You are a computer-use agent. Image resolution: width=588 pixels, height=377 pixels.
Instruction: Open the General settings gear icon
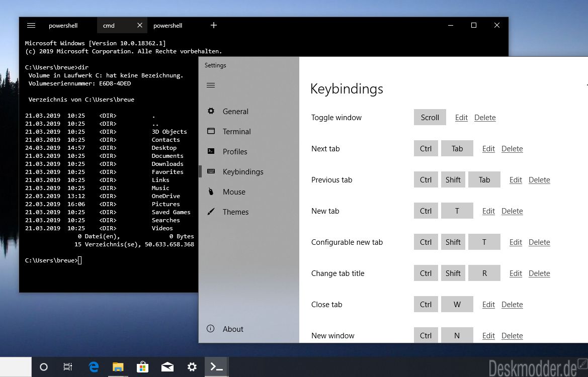[x=211, y=111]
